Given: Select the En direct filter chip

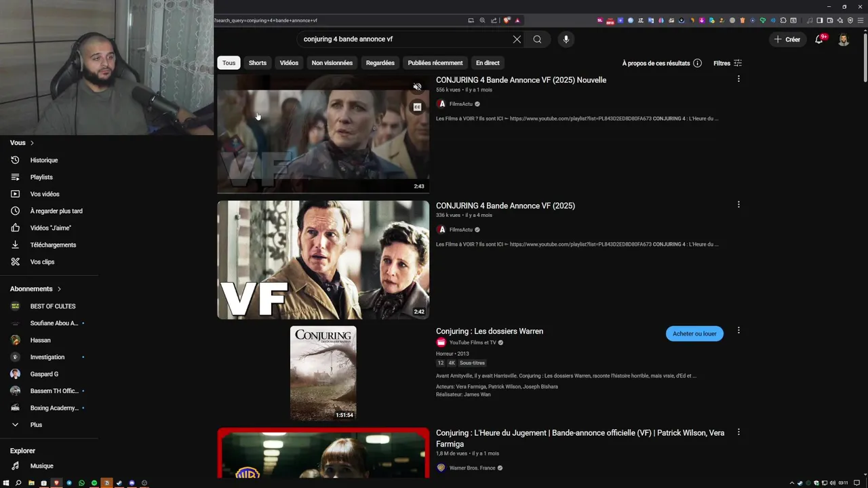Looking at the screenshot, I should pyautogui.click(x=488, y=63).
